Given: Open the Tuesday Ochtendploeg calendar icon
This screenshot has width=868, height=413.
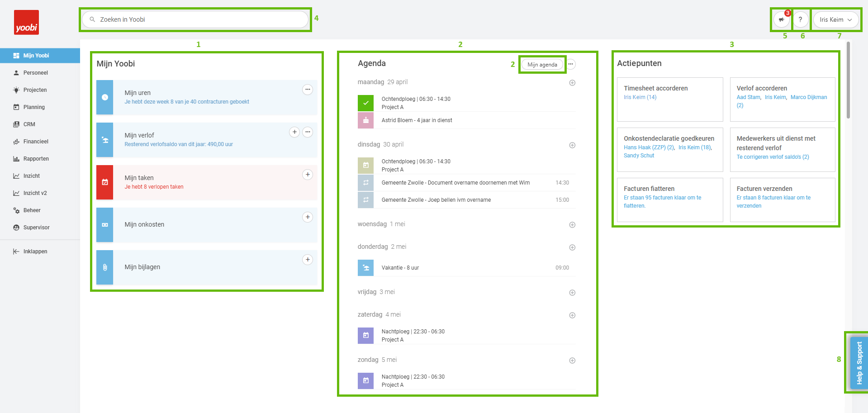Looking at the screenshot, I should 365,166.
